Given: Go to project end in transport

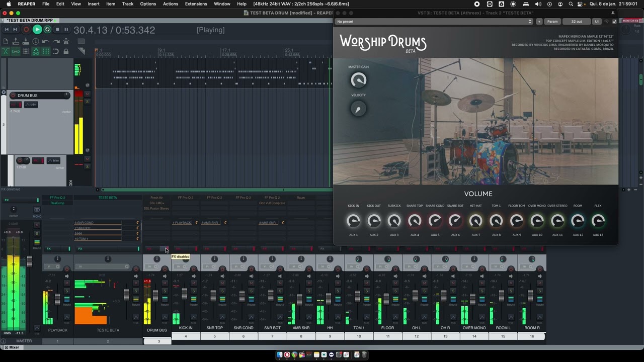Looking at the screenshot, I should (16, 30).
